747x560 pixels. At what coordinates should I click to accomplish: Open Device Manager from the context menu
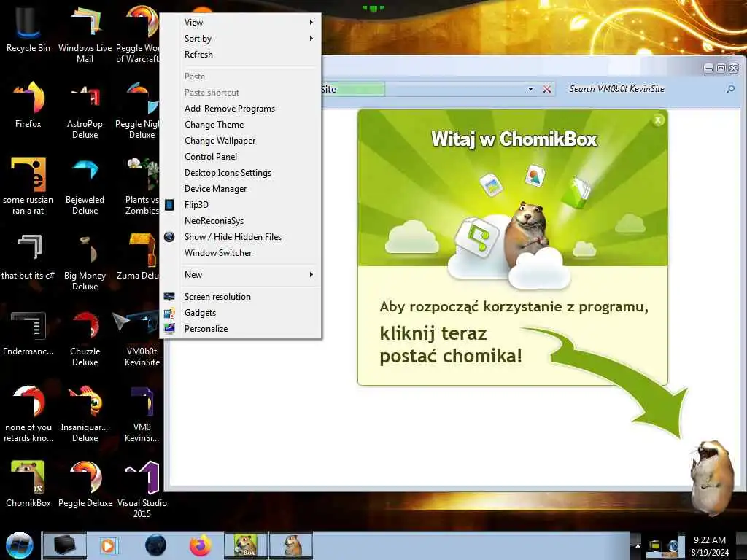point(241,189)
